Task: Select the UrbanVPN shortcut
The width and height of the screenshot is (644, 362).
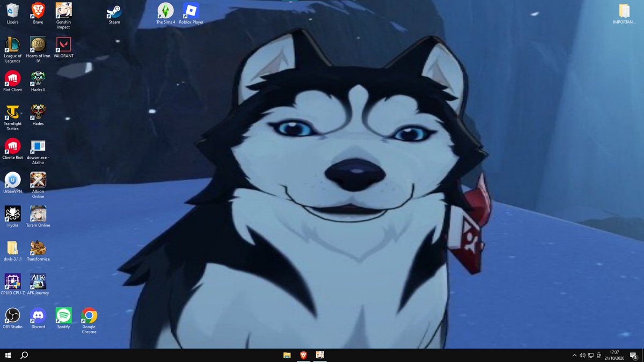Action: 12,183
